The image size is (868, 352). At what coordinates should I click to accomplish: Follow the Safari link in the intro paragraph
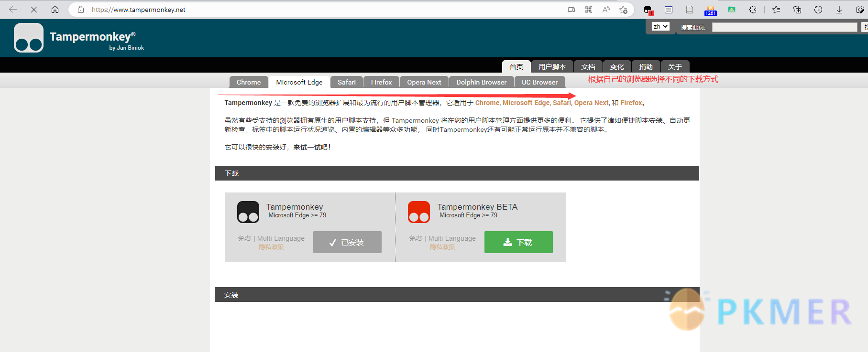pyautogui.click(x=562, y=103)
